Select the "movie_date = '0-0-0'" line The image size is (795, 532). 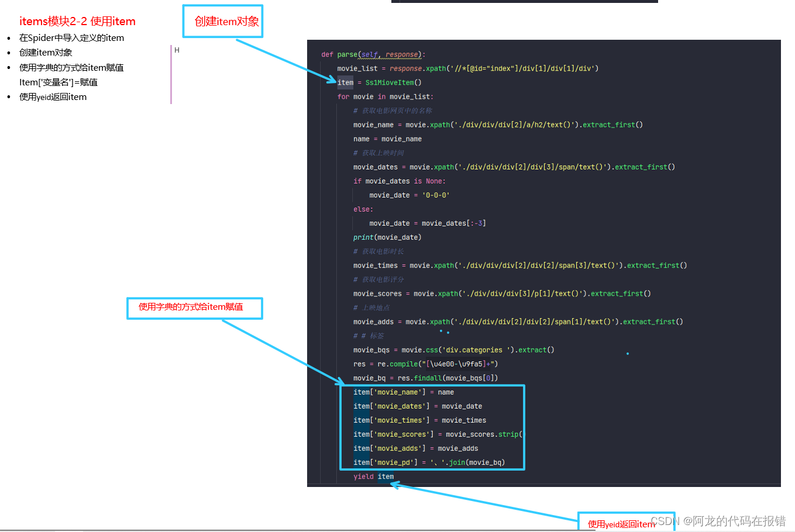coord(409,195)
